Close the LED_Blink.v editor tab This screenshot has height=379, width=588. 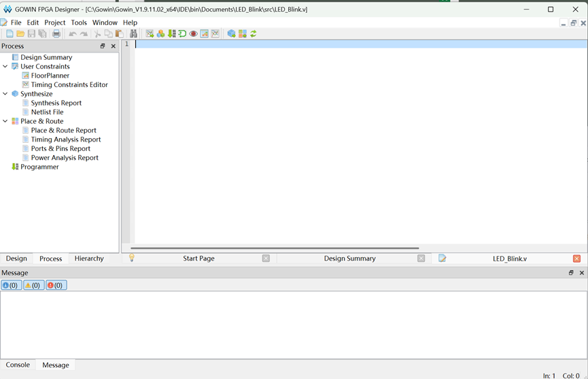click(x=576, y=259)
